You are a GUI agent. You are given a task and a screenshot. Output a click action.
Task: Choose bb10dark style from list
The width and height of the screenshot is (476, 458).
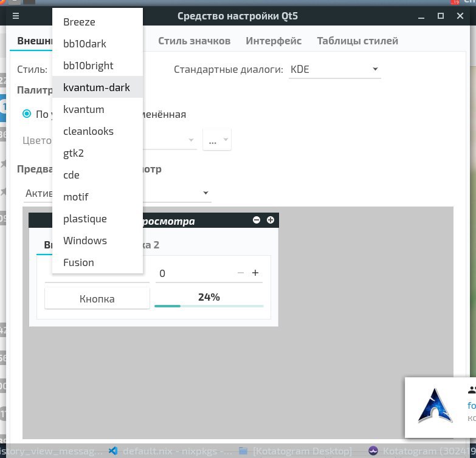pos(97,44)
